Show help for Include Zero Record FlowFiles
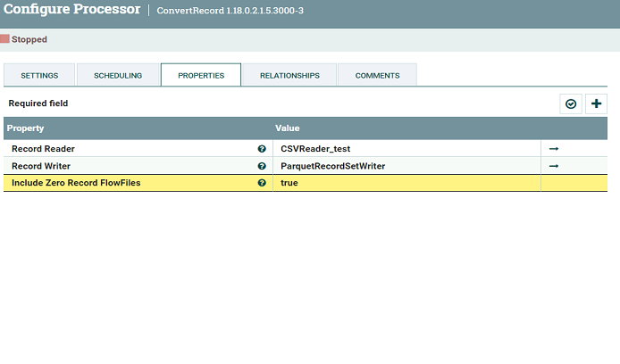Viewport: 620px width, 364px height. pos(262,183)
